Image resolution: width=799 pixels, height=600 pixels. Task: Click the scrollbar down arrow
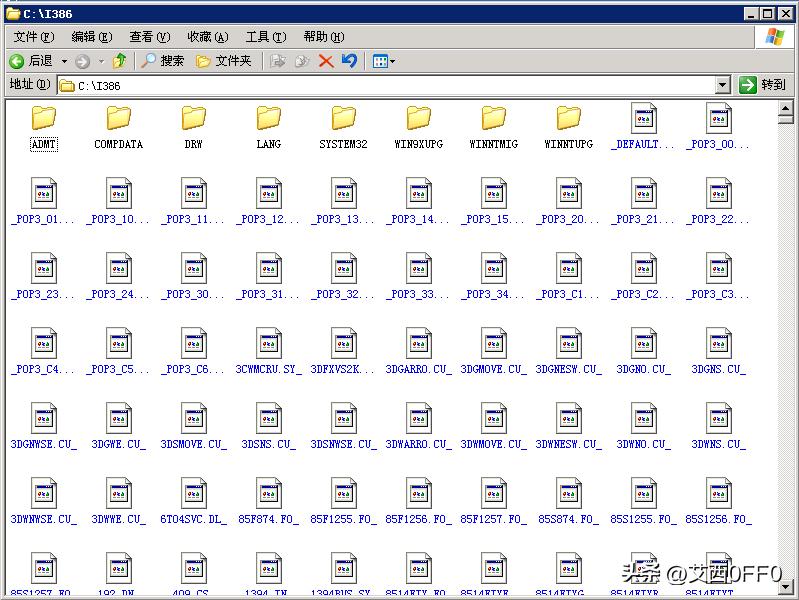tap(786, 587)
